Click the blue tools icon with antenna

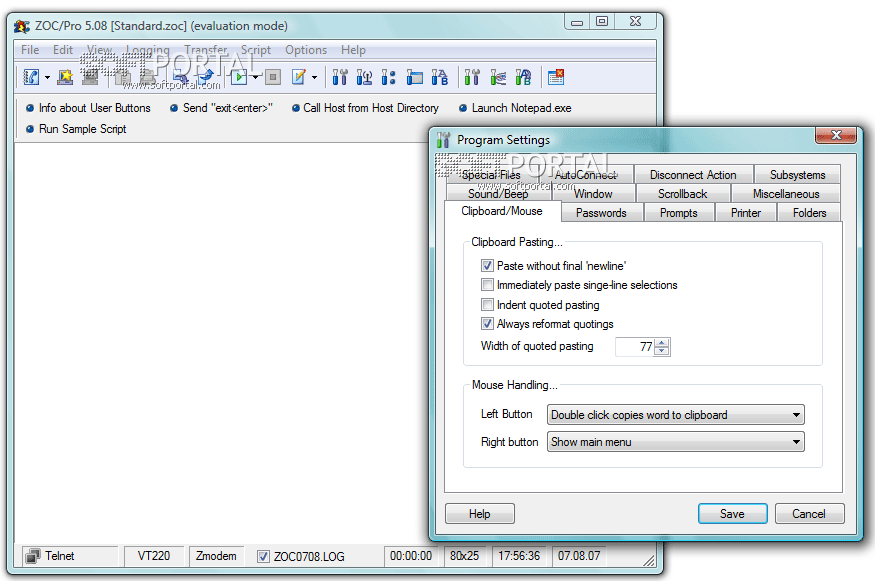coord(364,77)
